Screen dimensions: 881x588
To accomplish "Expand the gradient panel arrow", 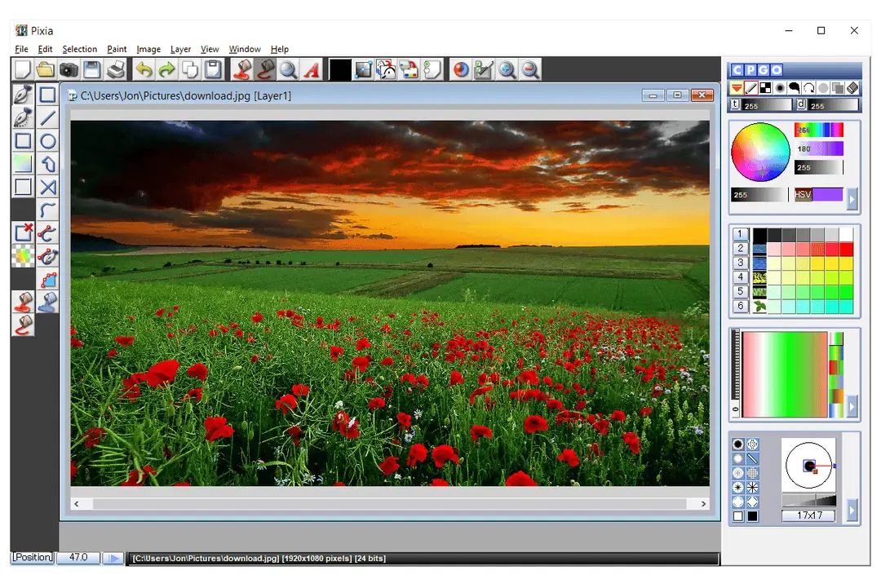I will (x=852, y=406).
